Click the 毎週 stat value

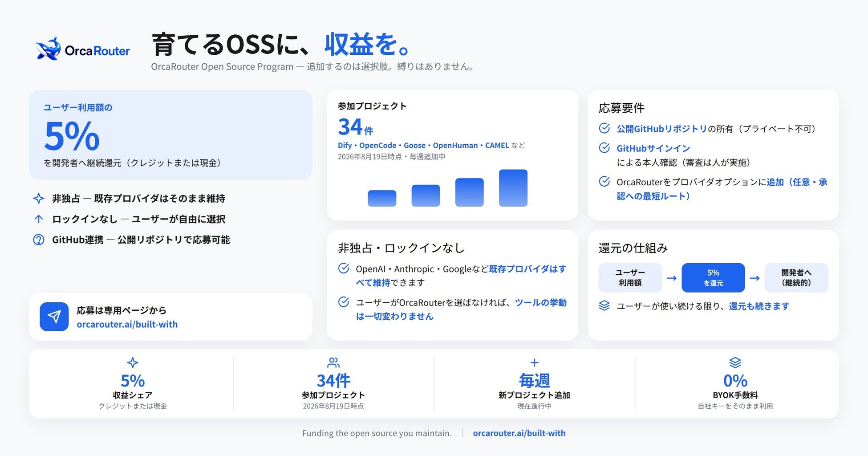[x=535, y=380]
